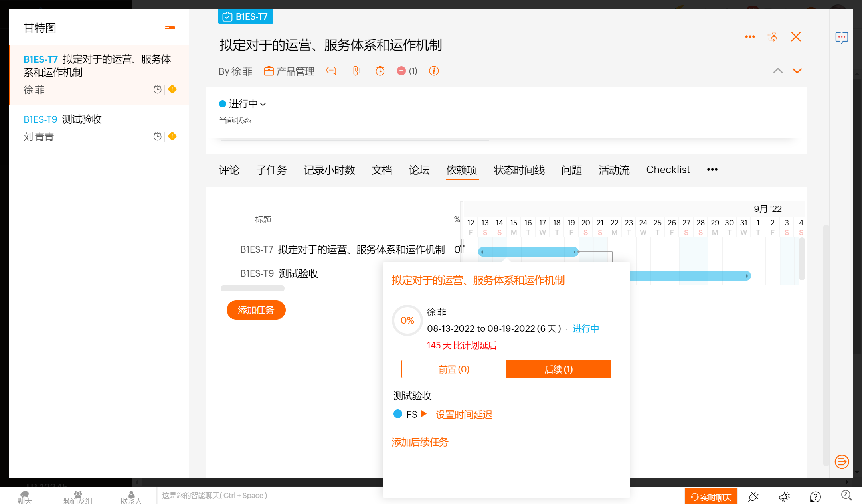
Task: Click the red blocked dependency icon (1)
Action: (x=402, y=71)
